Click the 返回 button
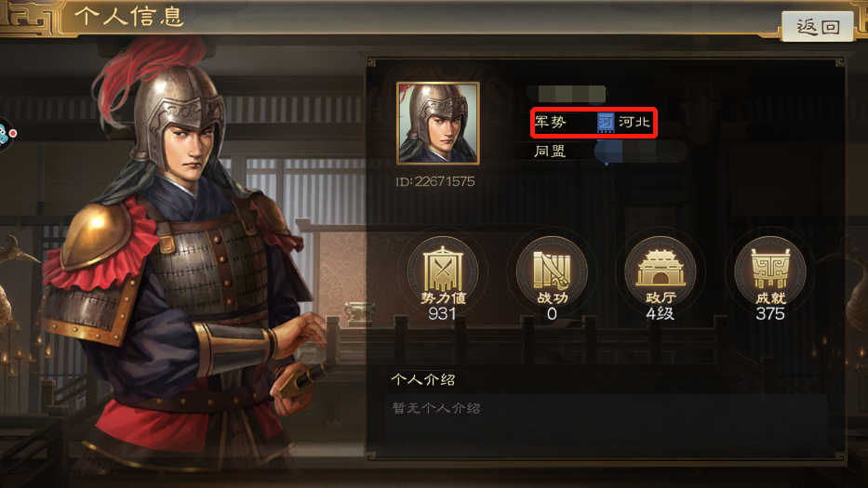This screenshot has height=488, width=868. pos(817,26)
